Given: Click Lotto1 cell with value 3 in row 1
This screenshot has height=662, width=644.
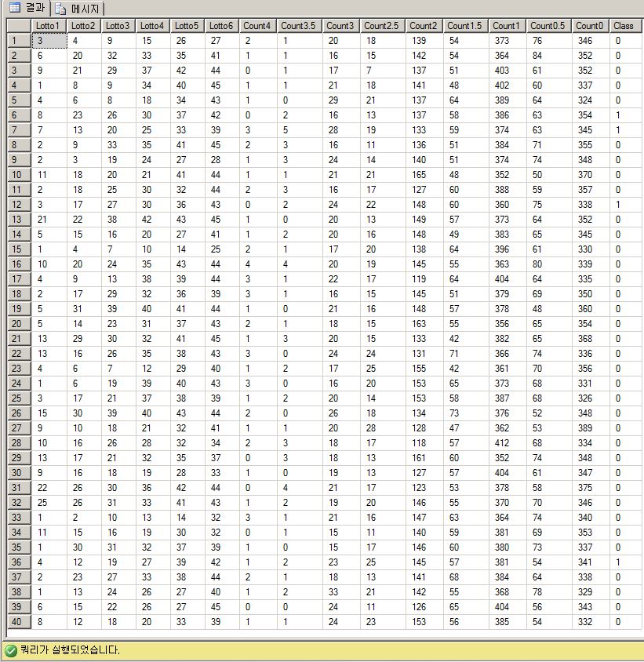Looking at the screenshot, I should [49, 41].
